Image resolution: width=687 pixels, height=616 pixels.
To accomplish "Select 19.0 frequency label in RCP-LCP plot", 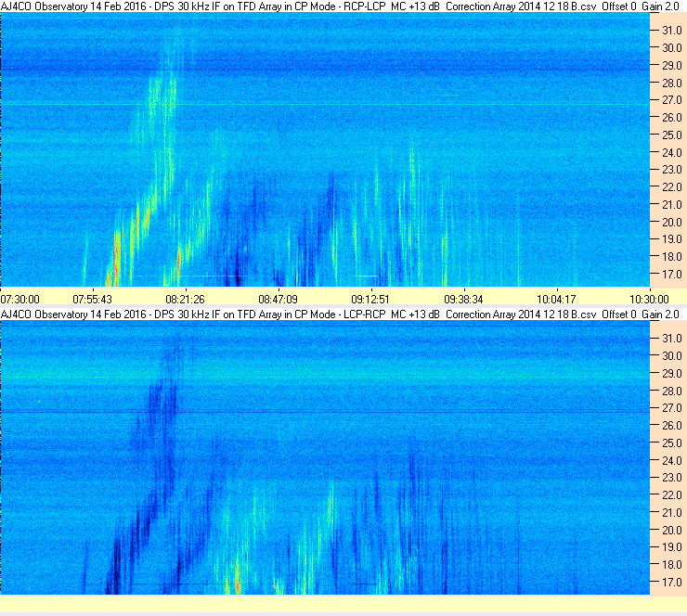I will click(672, 239).
